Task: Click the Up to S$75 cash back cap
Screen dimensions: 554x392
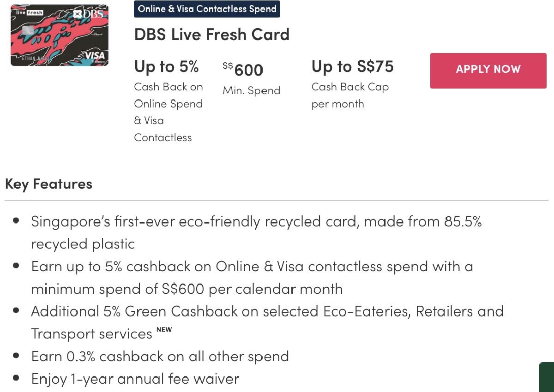Action: [352, 67]
